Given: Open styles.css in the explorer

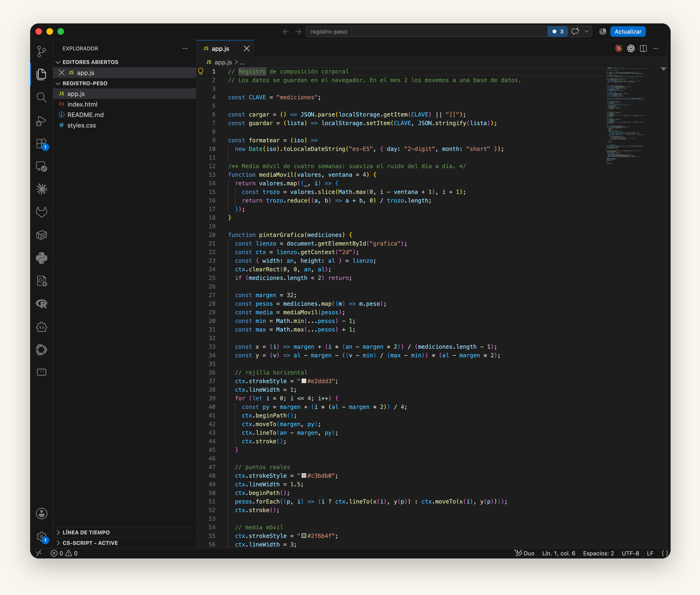Looking at the screenshot, I should pos(125,125).
